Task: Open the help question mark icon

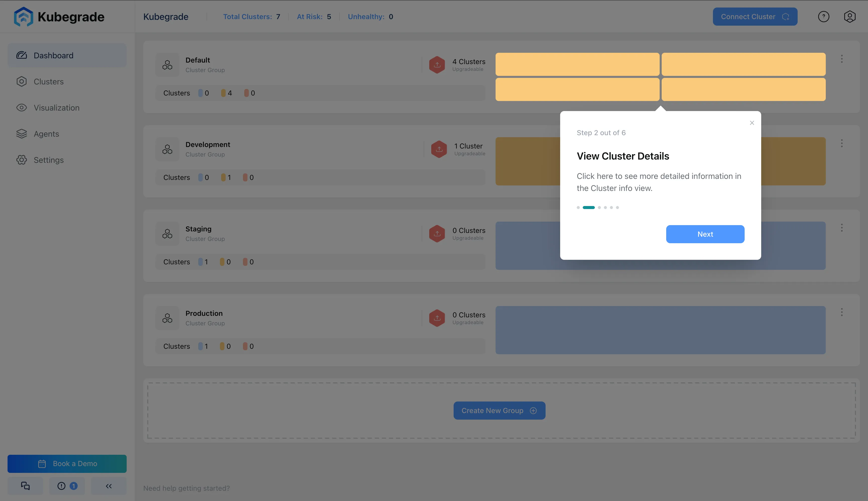Action: click(824, 17)
